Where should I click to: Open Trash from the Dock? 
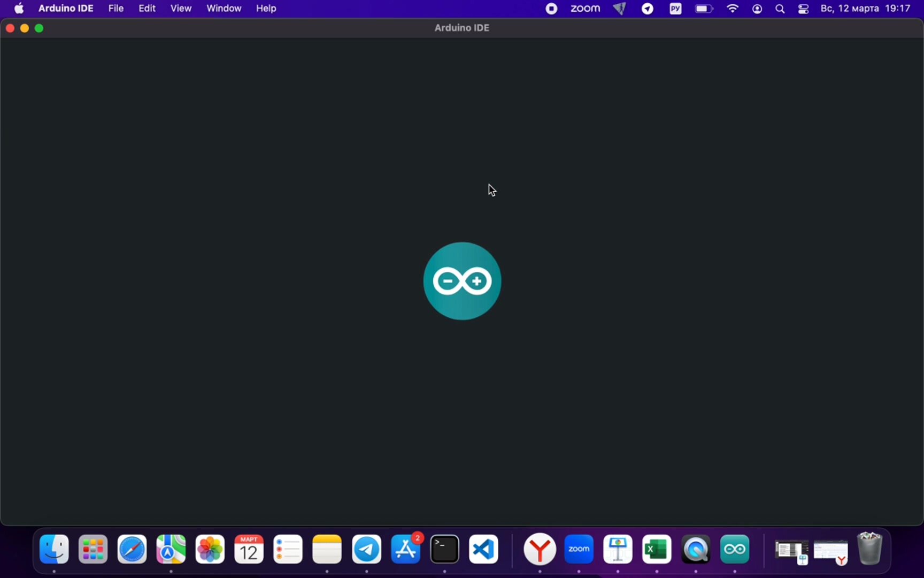870,549
